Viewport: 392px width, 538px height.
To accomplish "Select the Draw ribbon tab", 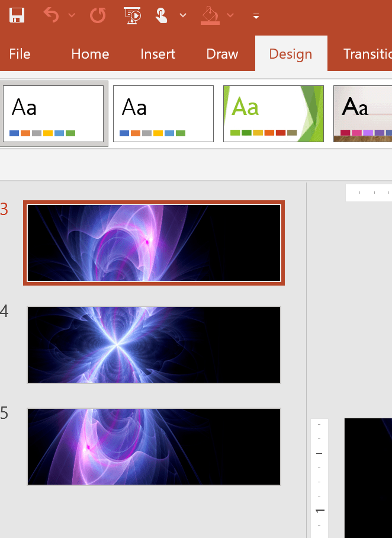I will [222, 54].
